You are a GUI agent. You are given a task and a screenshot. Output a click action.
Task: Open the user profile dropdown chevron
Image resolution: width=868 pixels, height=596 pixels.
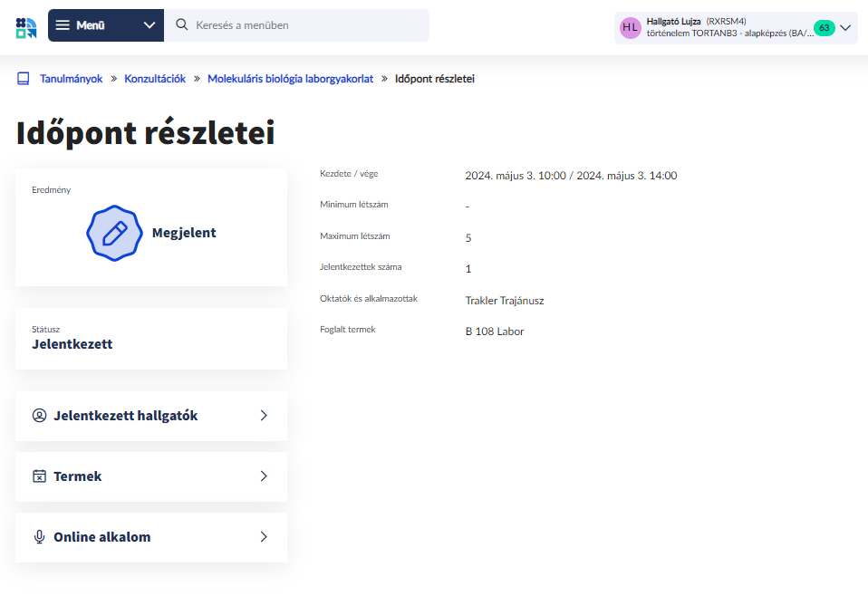[x=845, y=28]
